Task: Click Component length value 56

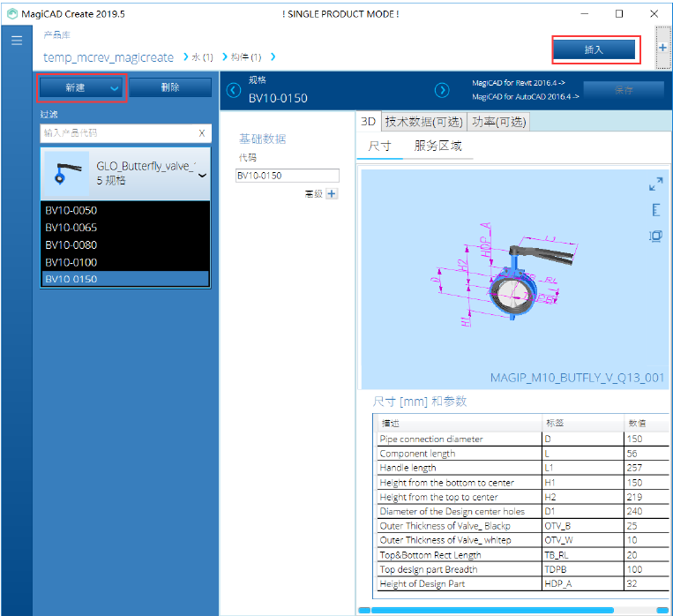Action: [646, 454]
